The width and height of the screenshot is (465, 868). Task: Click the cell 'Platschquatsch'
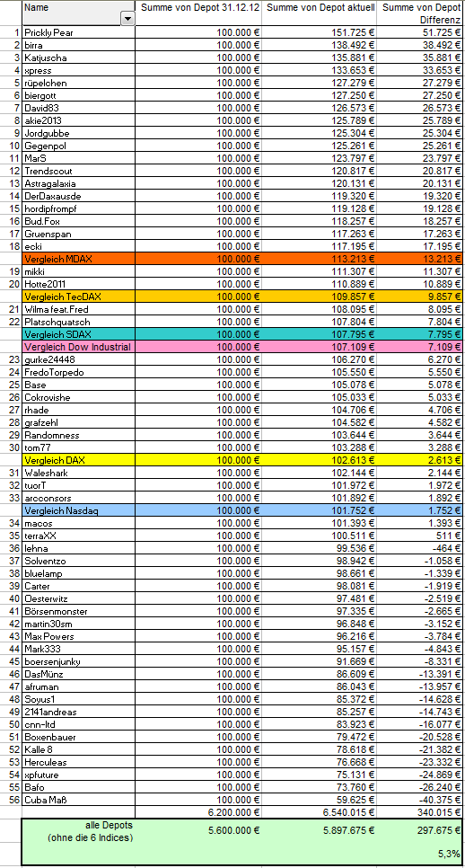(78, 322)
